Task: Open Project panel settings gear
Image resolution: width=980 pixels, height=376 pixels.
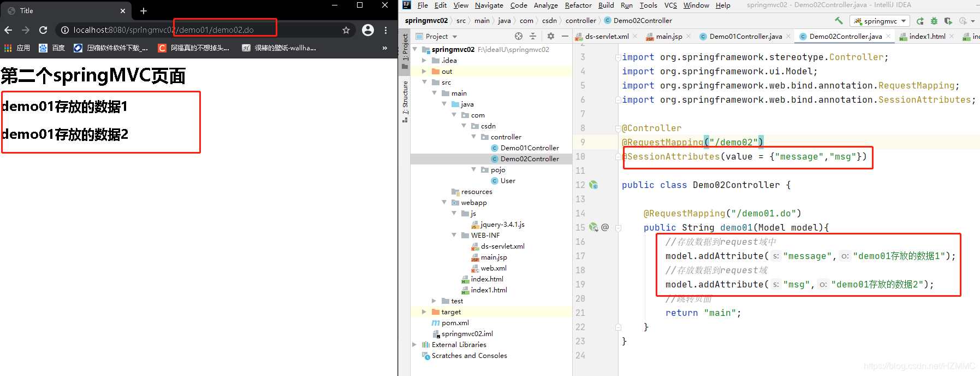Action: coord(551,36)
